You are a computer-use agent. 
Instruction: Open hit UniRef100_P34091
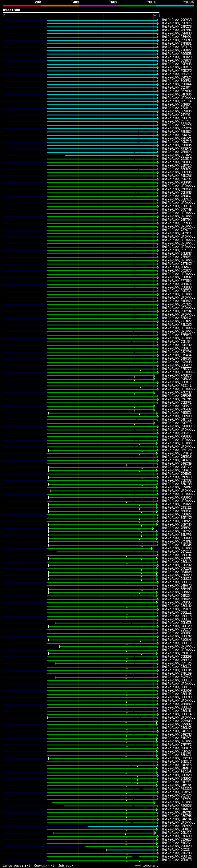177,37
